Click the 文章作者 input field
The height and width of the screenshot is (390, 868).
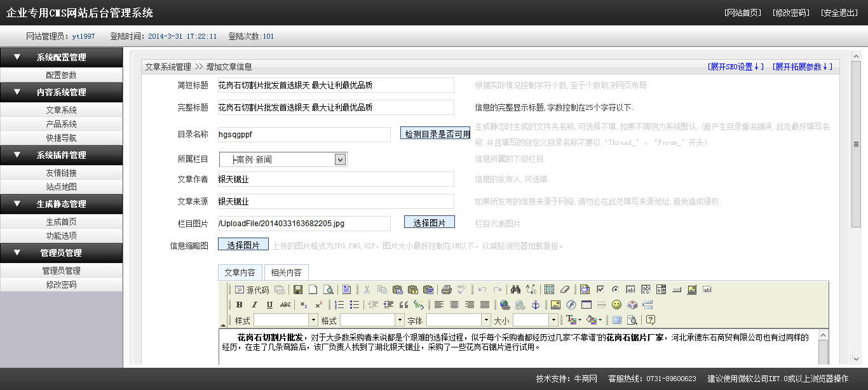pyautogui.click(x=336, y=179)
